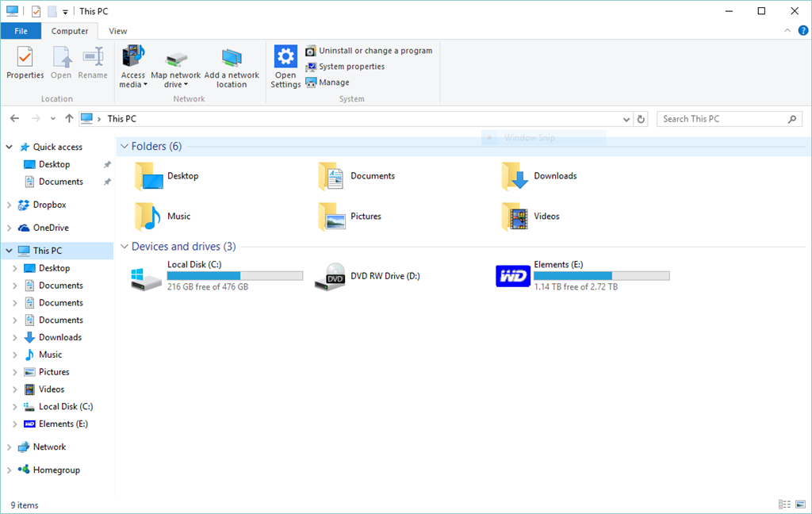
Task: Switch to Details view icon in status bar
Action: pyautogui.click(x=784, y=504)
